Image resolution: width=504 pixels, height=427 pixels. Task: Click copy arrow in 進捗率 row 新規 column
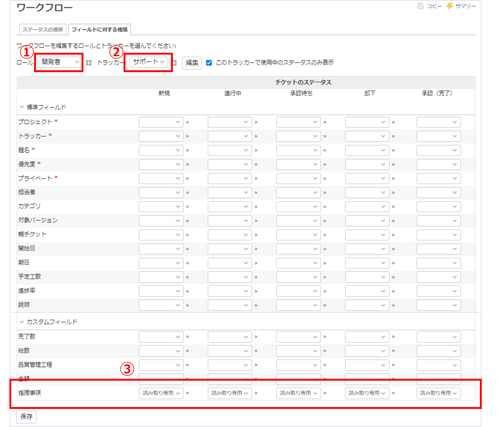point(187,291)
